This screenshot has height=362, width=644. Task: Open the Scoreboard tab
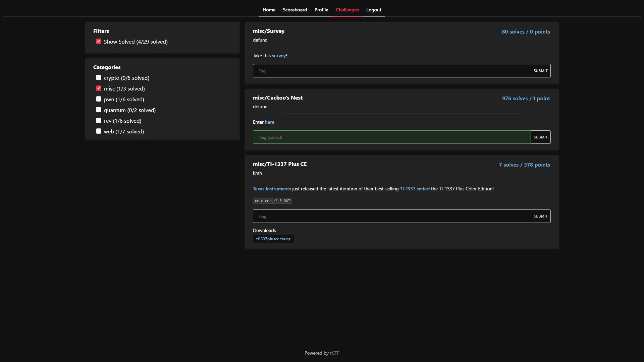coord(294,10)
